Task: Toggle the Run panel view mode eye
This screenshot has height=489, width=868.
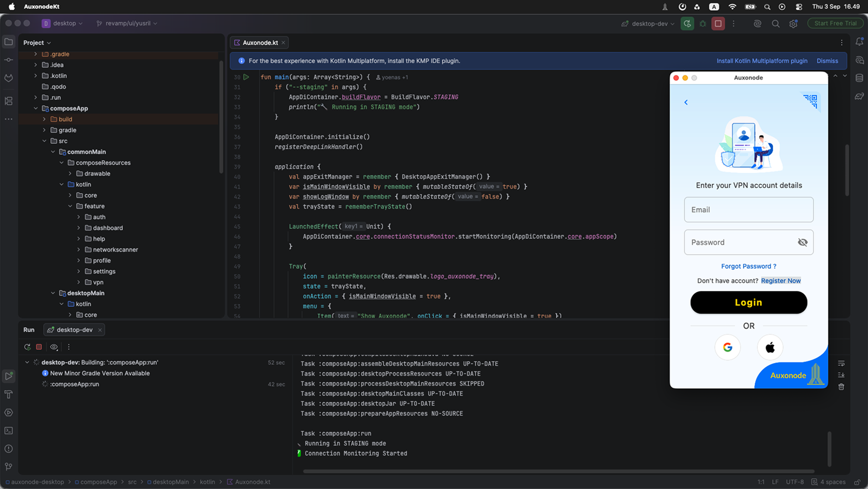Action: [53, 347]
